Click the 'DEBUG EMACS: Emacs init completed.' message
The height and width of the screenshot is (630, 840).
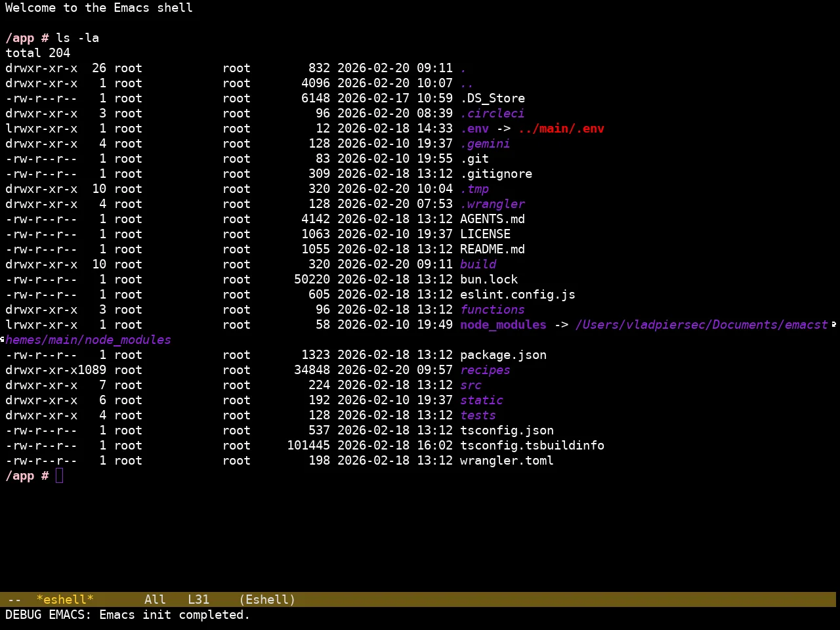128,615
